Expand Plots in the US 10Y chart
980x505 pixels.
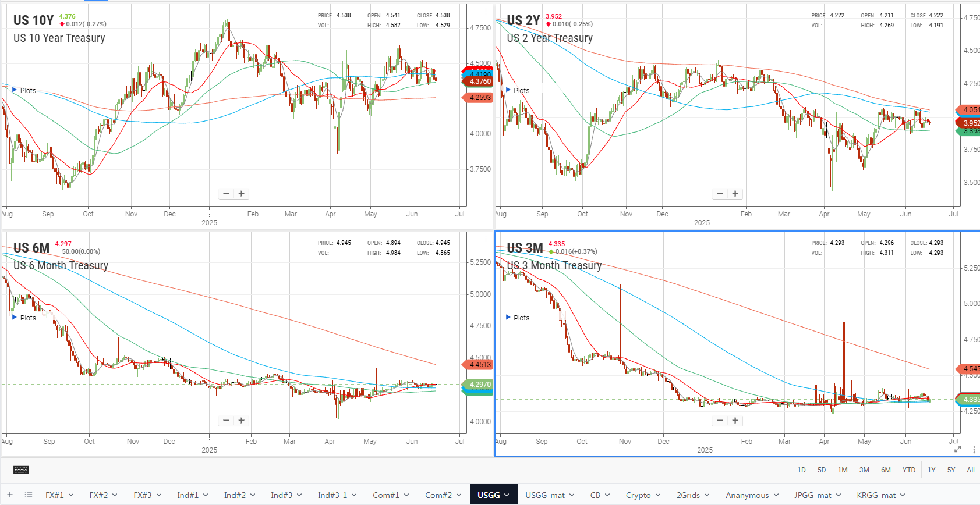click(x=24, y=90)
